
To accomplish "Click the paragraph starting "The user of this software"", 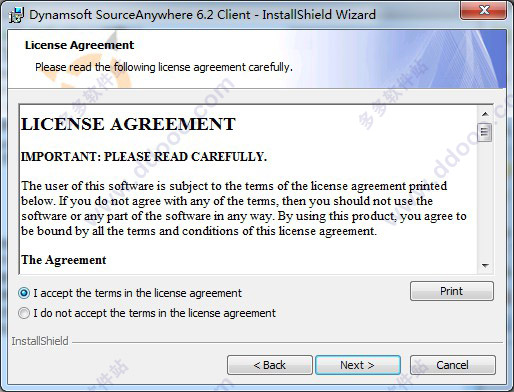I will pyautogui.click(x=244, y=209).
